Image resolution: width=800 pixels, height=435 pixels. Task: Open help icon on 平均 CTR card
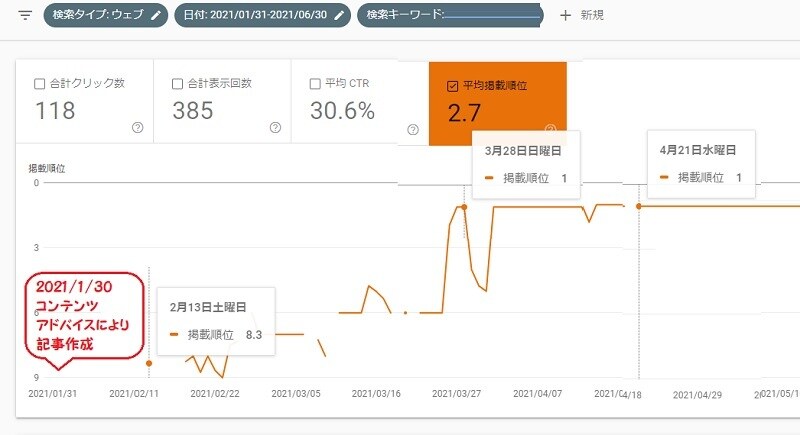coord(413,130)
